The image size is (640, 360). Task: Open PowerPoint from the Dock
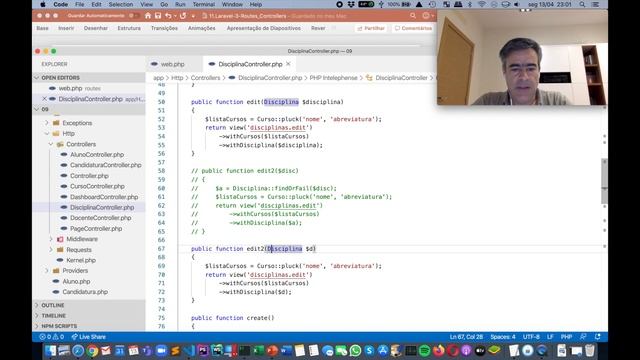tap(272, 351)
